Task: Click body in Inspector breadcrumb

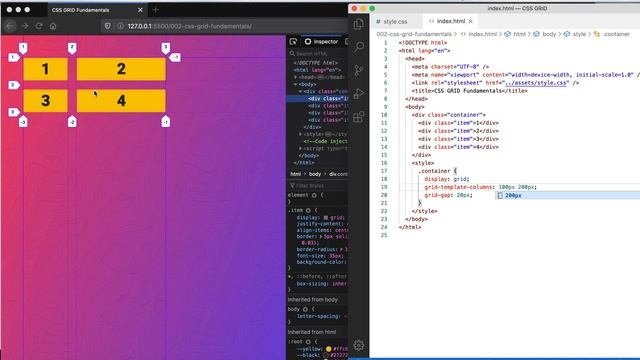Action: 315,174
